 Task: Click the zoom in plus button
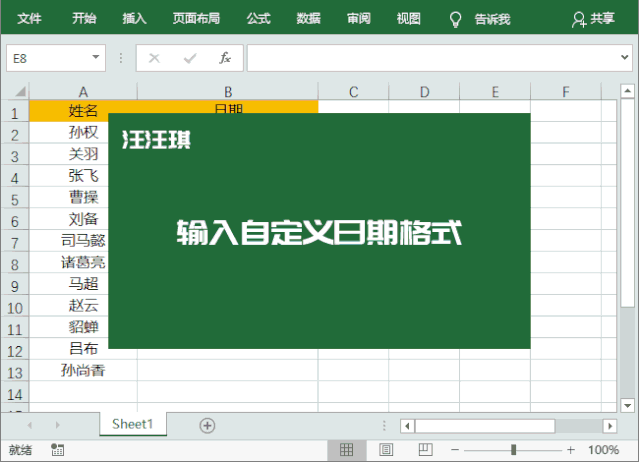click(571, 450)
